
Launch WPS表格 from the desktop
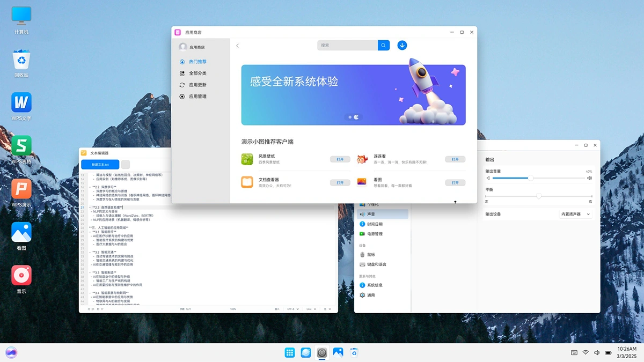[21, 150]
